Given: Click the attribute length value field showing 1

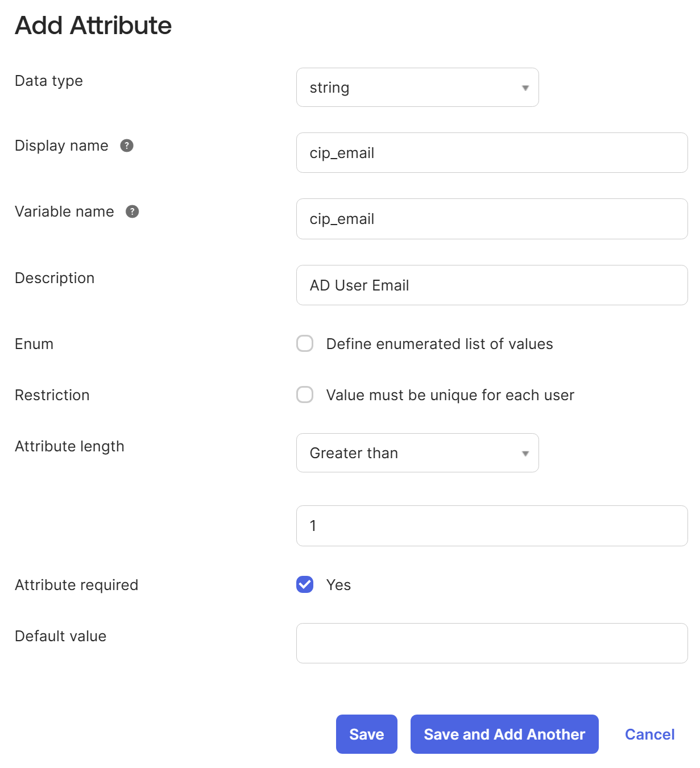Looking at the screenshot, I should tap(491, 526).
